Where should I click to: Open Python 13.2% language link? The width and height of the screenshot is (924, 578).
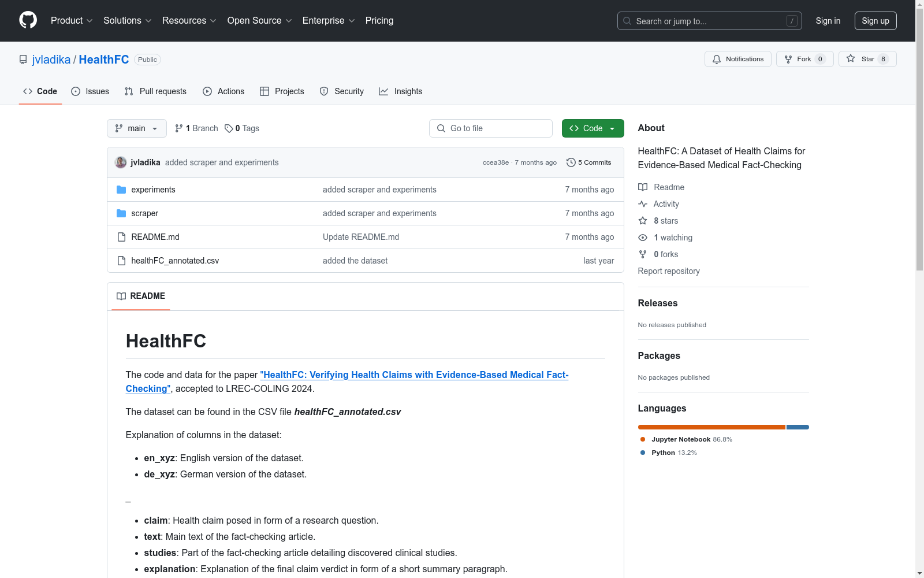pos(668,453)
